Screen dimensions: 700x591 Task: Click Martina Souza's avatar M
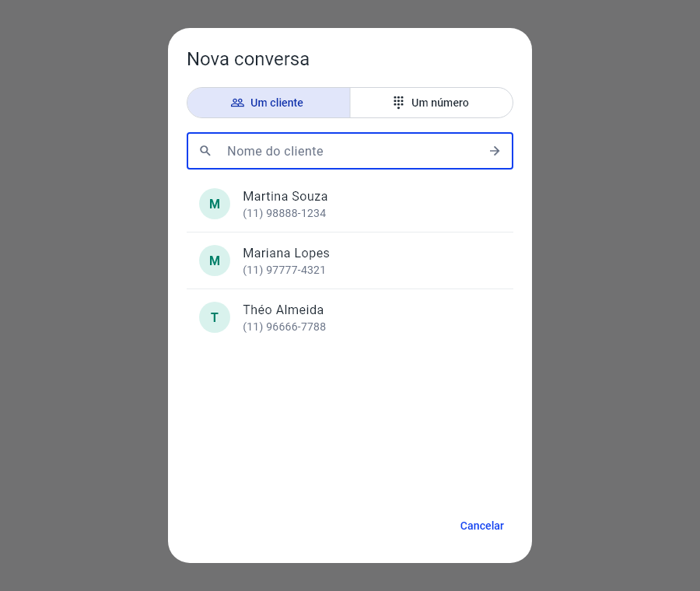(215, 204)
